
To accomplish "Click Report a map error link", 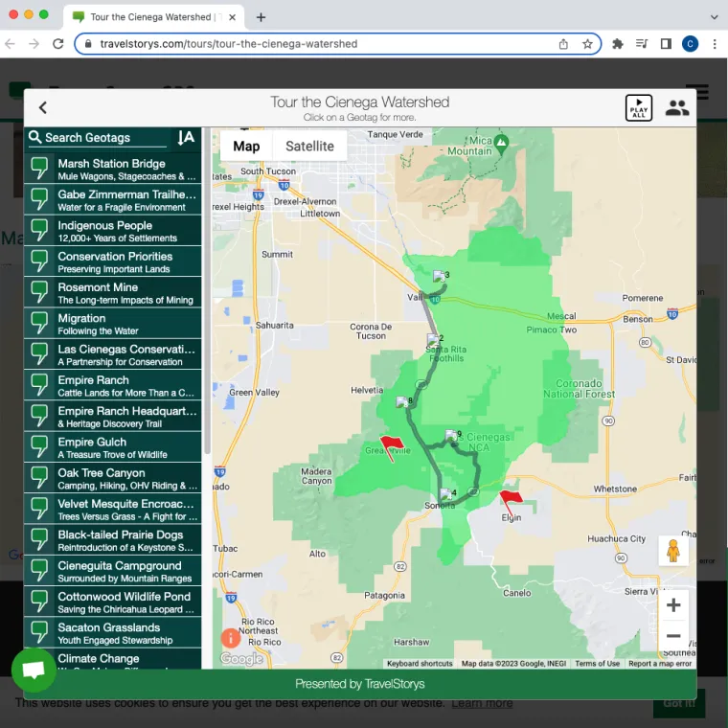I will (x=660, y=664).
